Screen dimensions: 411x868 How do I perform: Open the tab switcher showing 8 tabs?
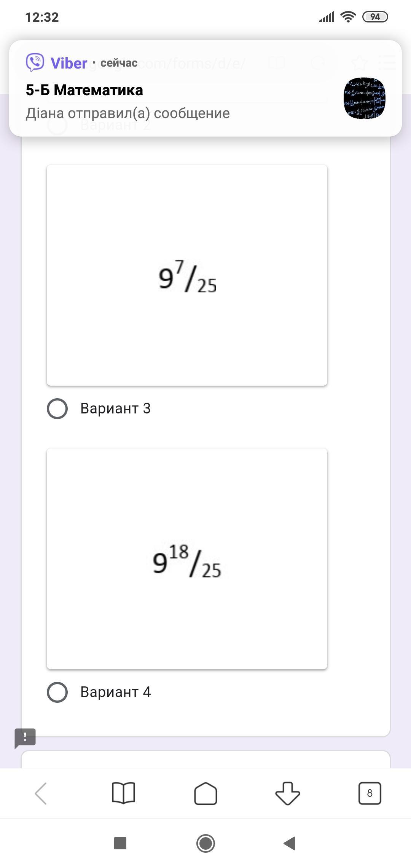[370, 793]
